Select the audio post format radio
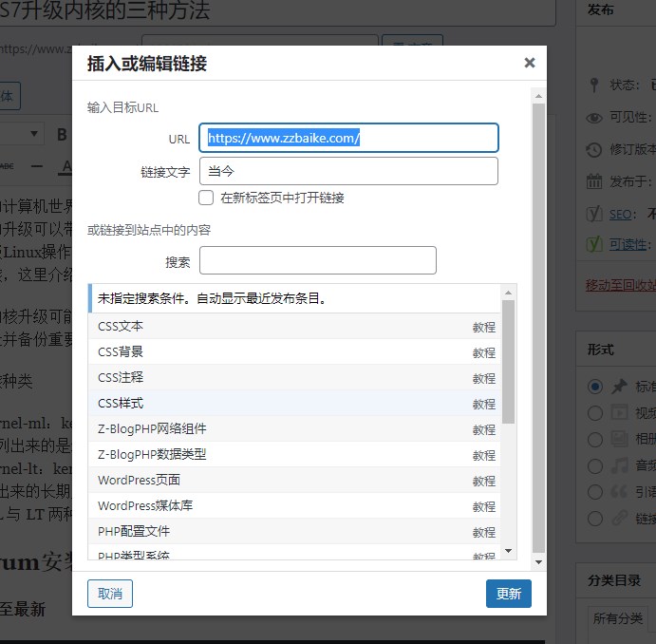The width and height of the screenshot is (656, 644). (x=595, y=465)
